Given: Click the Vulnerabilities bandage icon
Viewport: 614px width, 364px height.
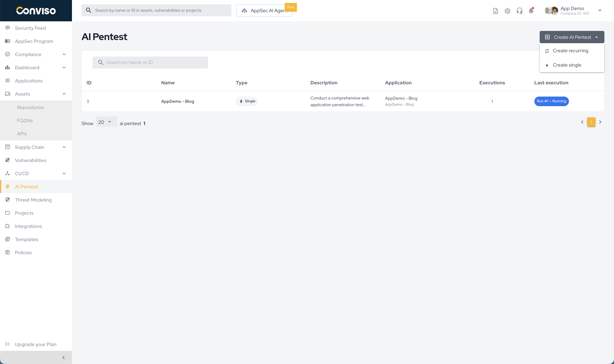Looking at the screenshot, I should (8, 160).
